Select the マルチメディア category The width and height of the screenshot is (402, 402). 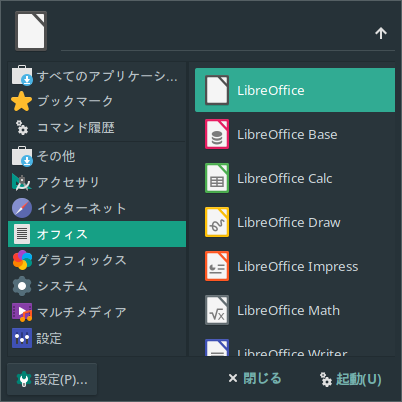coord(97,312)
